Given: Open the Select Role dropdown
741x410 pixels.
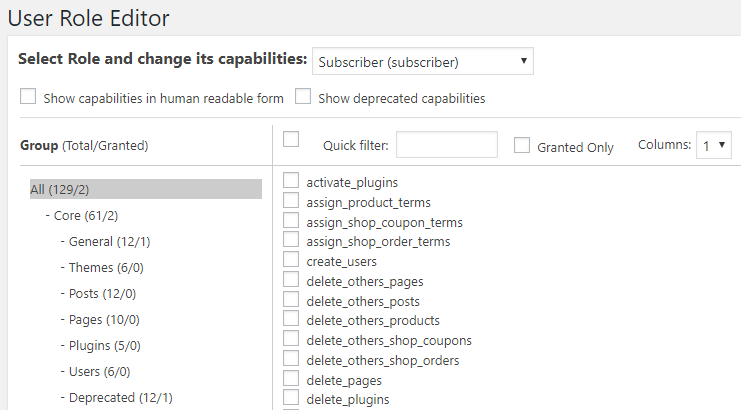Looking at the screenshot, I should click(422, 61).
